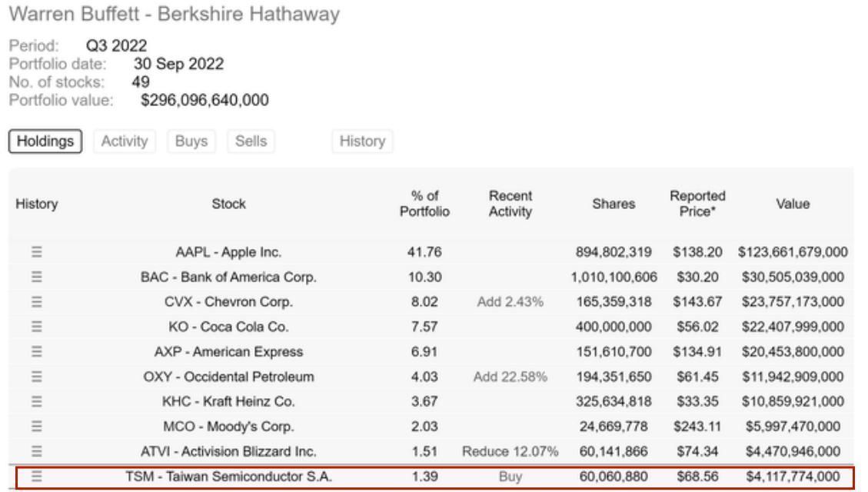Click the Moody's Corp. history icon
The image size is (868, 492).
pyautogui.click(x=36, y=427)
